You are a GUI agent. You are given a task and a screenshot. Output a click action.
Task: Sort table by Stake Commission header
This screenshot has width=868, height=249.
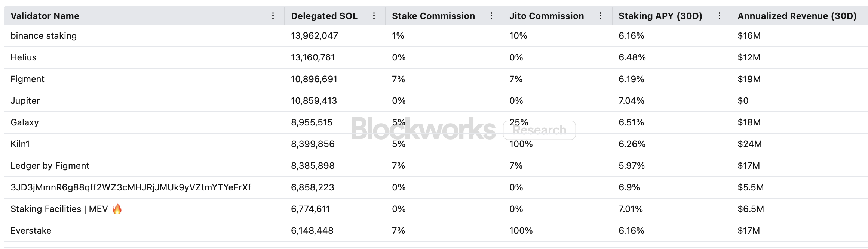pos(433,16)
